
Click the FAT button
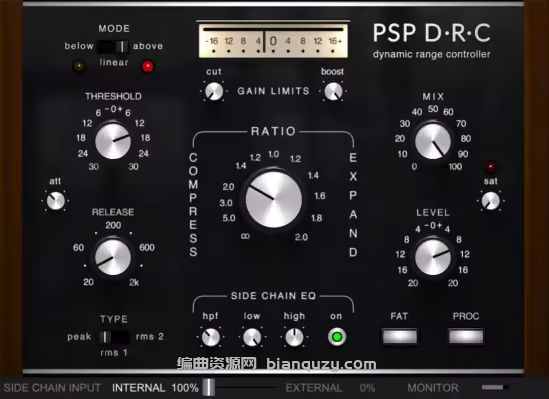click(399, 337)
